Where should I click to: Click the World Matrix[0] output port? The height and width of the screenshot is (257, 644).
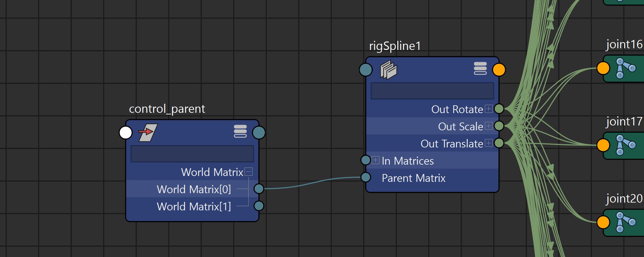coord(259,189)
